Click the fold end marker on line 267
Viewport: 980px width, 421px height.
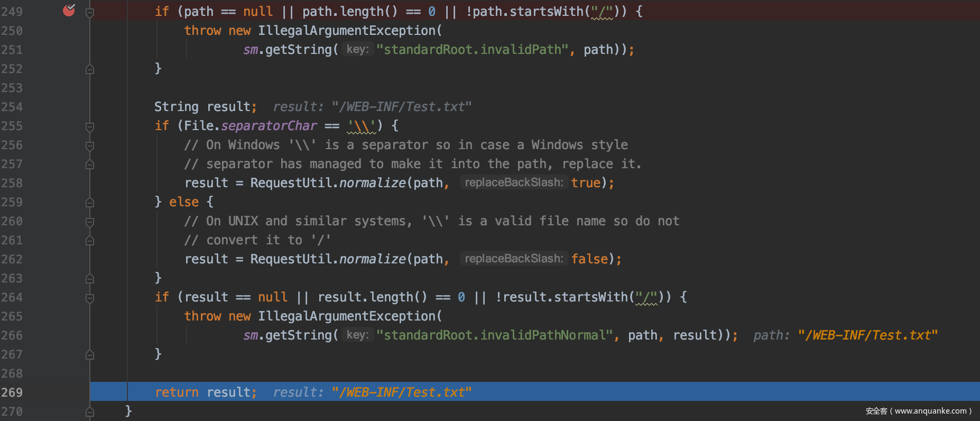click(90, 355)
